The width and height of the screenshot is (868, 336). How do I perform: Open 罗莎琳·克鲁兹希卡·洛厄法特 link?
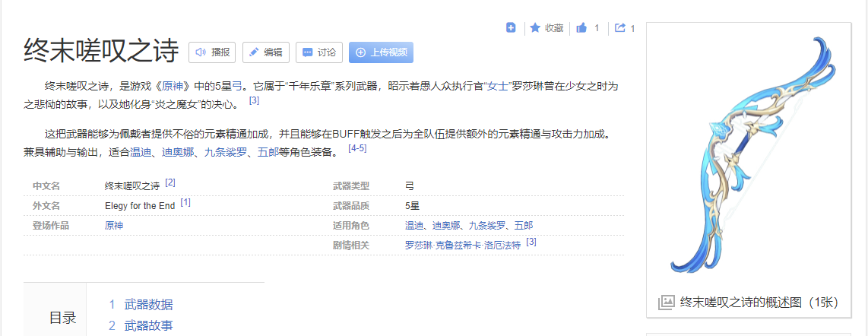(x=463, y=246)
